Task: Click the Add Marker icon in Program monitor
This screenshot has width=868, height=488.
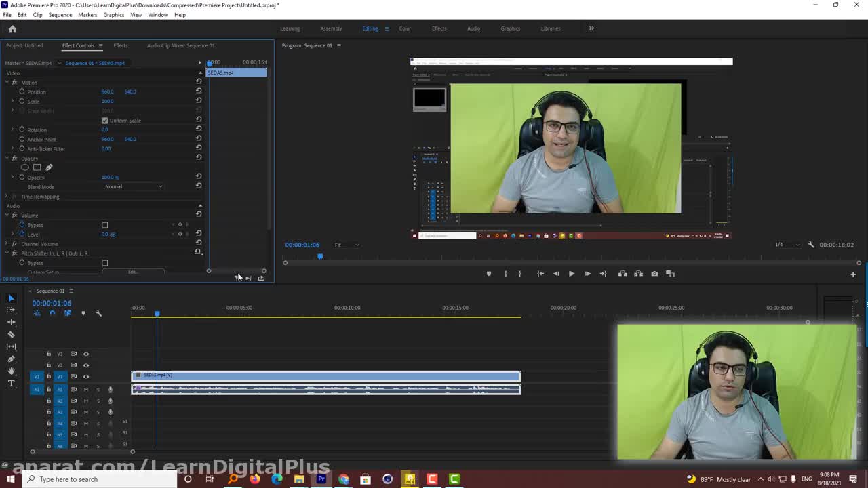Action: (488, 274)
